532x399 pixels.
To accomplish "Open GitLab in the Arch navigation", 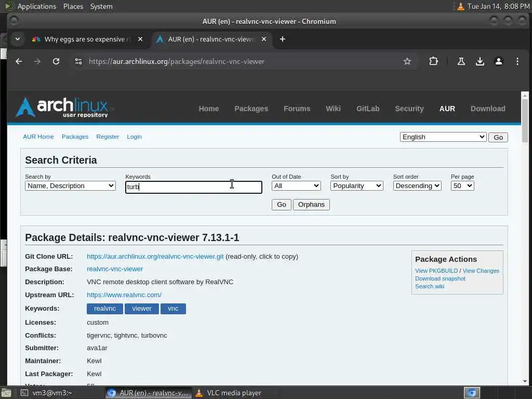I will click(x=368, y=109).
